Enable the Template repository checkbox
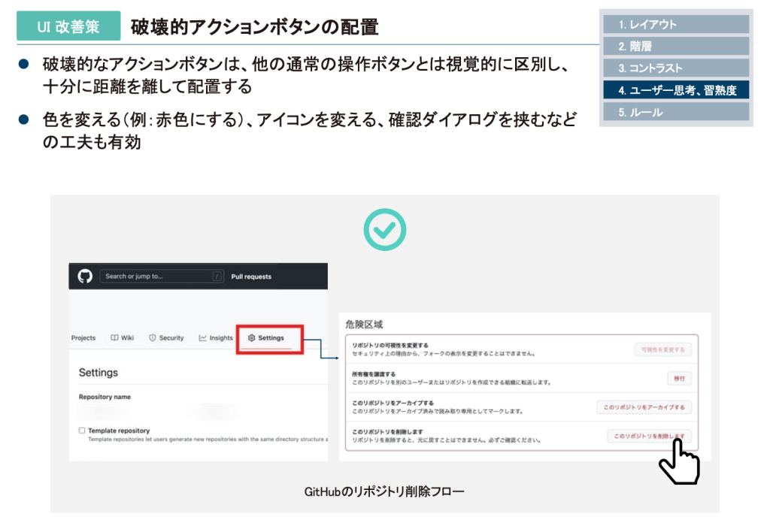The height and width of the screenshot is (532, 770). click(82, 431)
